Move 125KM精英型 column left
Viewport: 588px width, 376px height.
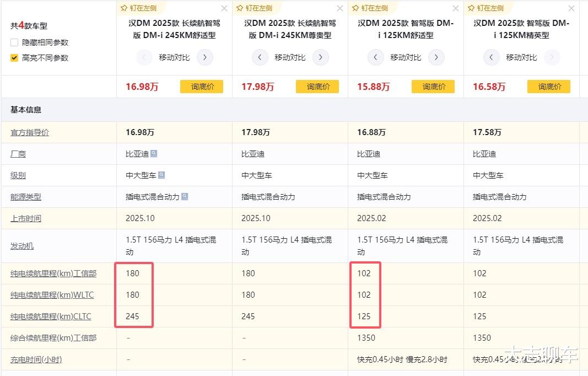tap(491, 57)
